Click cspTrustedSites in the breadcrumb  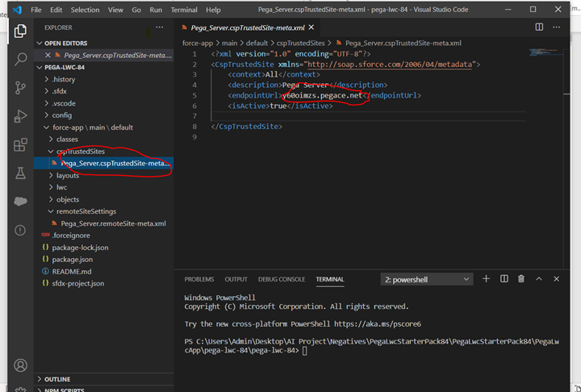click(300, 44)
